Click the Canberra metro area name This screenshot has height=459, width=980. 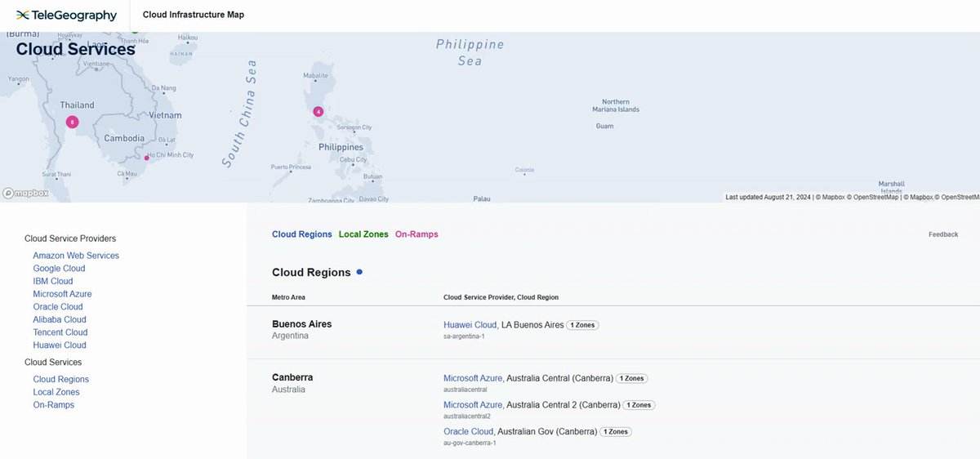point(292,377)
